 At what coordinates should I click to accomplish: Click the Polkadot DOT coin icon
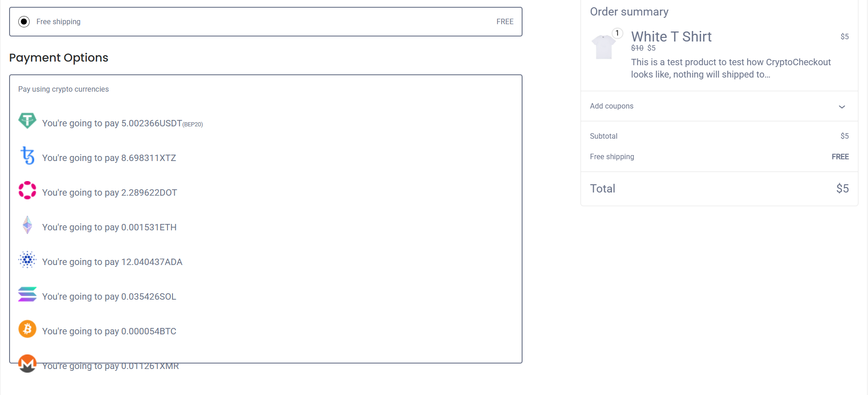click(x=27, y=190)
